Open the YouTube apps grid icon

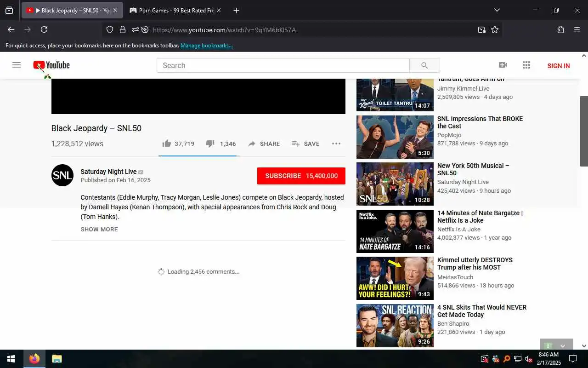tap(526, 65)
